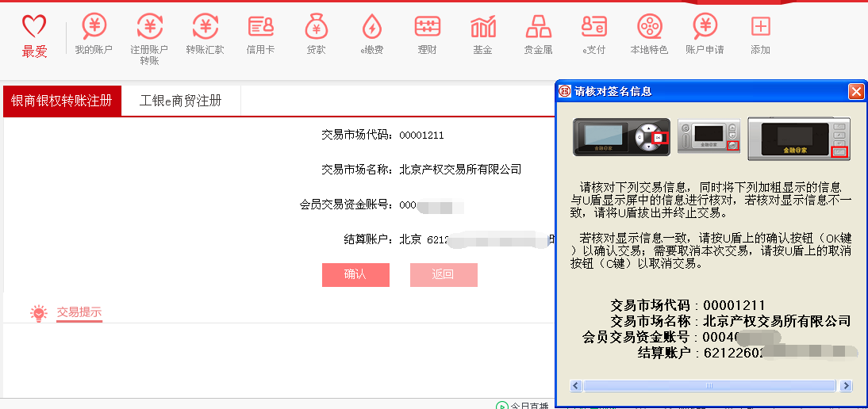Click the bold 会员交易资金账号 line in dialog
This screenshot has height=409, width=868.
[x=682, y=337]
